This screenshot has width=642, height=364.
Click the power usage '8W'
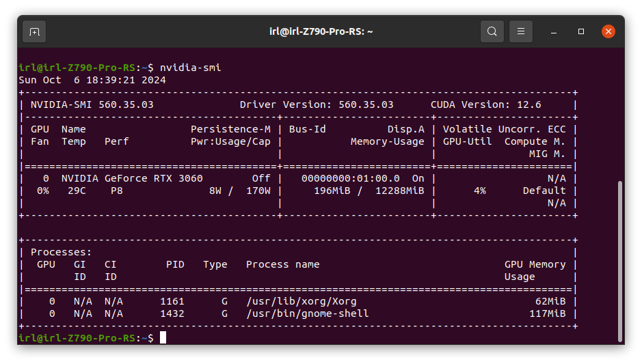click(215, 191)
